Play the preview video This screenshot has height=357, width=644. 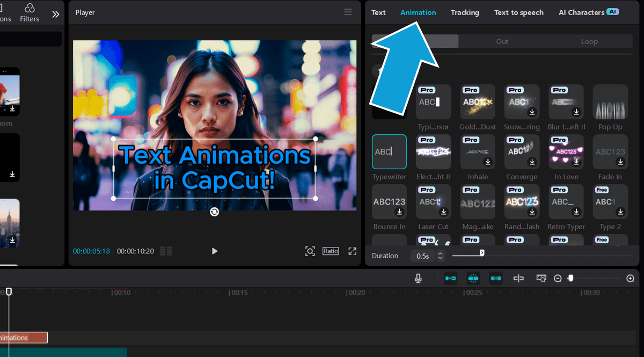215,251
